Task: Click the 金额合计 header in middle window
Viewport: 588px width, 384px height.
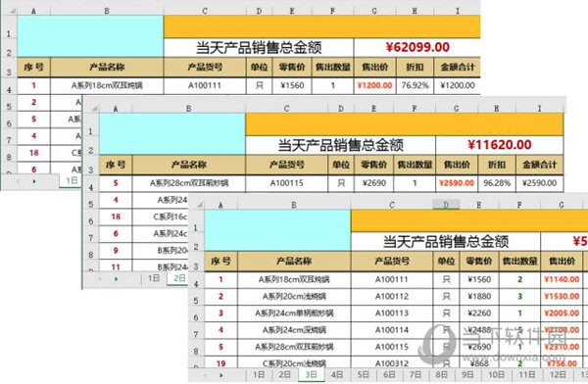Action: 540,165
